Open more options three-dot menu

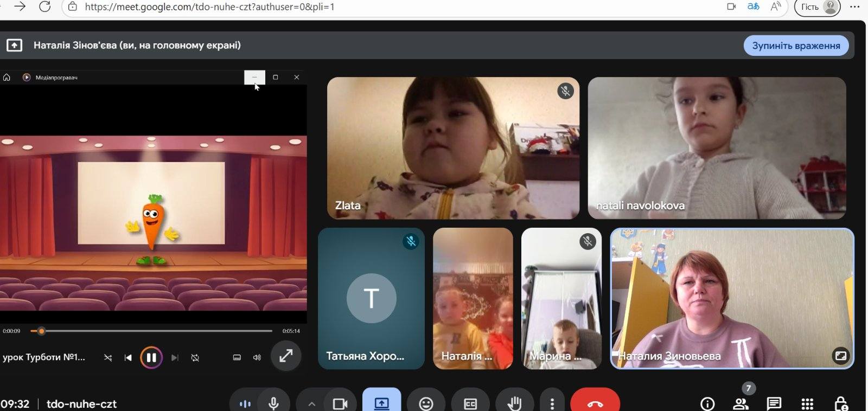552,403
